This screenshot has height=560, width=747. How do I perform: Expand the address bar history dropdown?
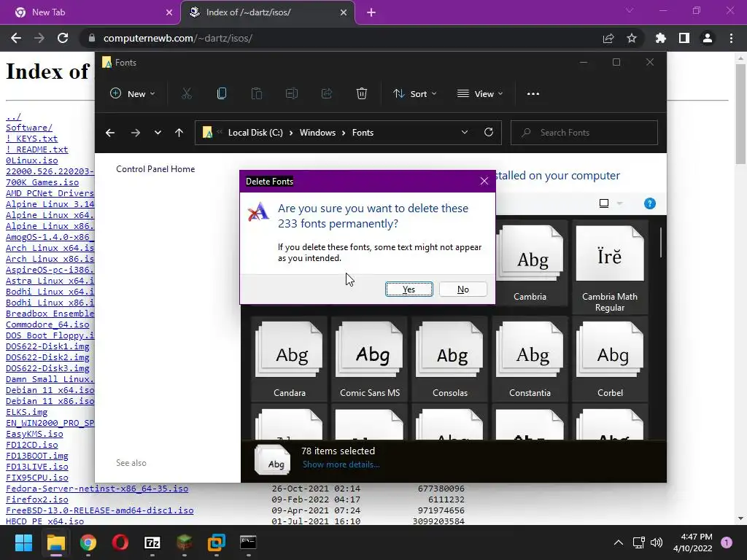(465, 133)
